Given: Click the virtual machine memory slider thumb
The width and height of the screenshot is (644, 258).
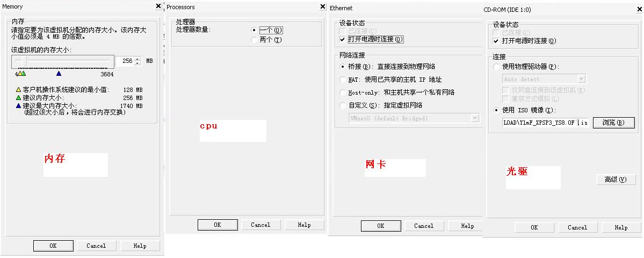Looking at the screenshot, I should pyautogui.click(x=24, y=62).
